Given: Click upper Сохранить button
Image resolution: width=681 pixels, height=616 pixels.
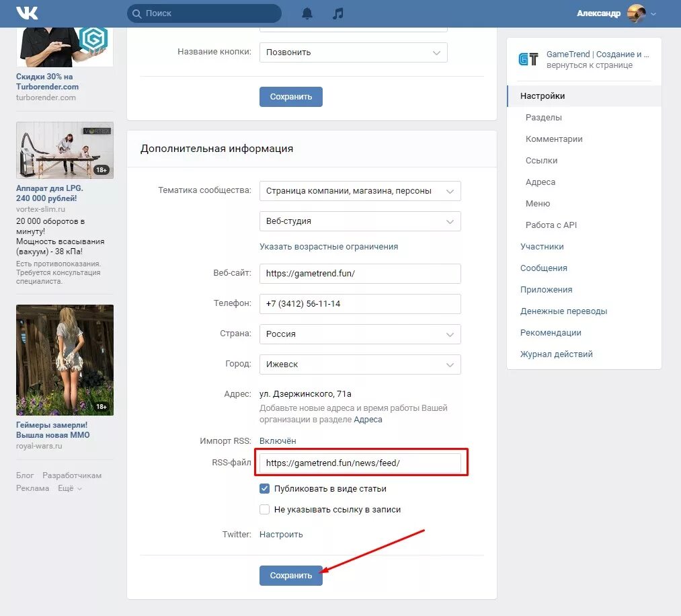Looking at the screenshot, I should point(291,96).
